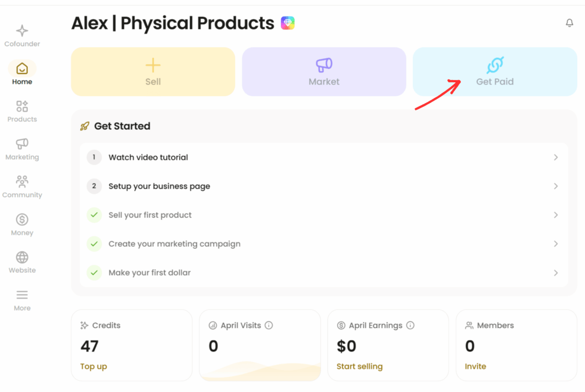Click the yellow Sell card
Screen dimensions: 585x392
[153, 72]
